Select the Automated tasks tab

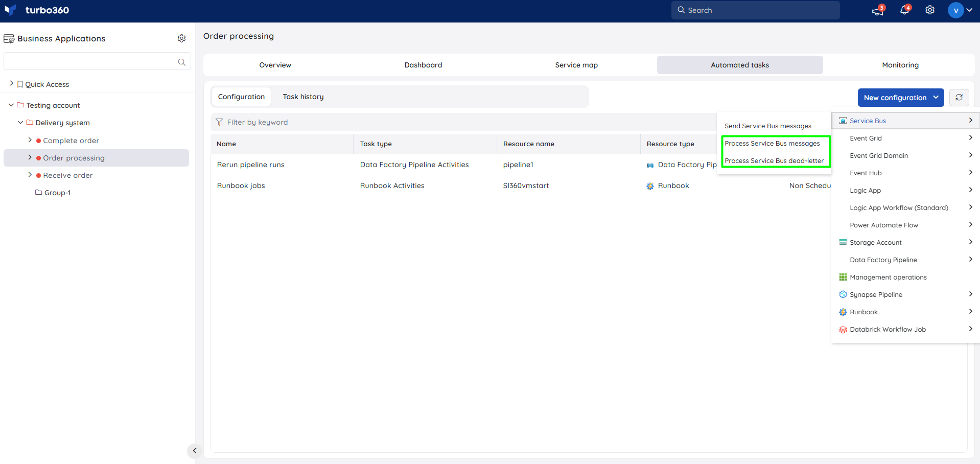click(740, 65)
